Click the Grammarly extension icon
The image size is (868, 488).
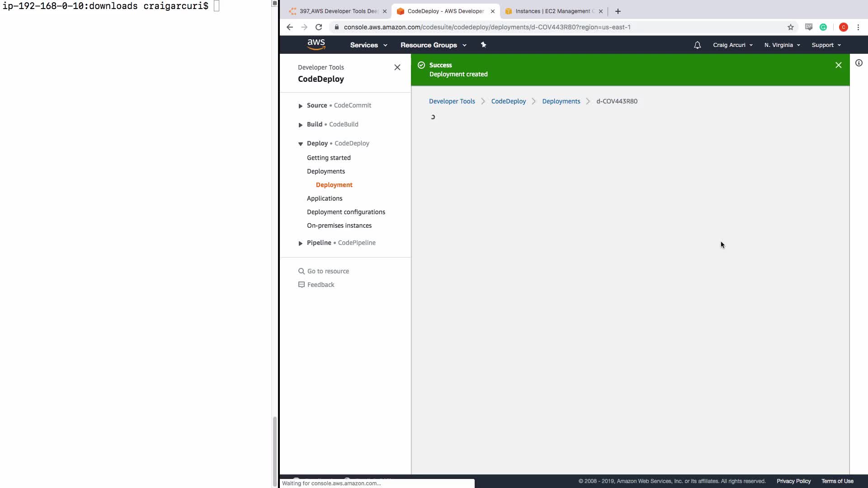point(823,27)
